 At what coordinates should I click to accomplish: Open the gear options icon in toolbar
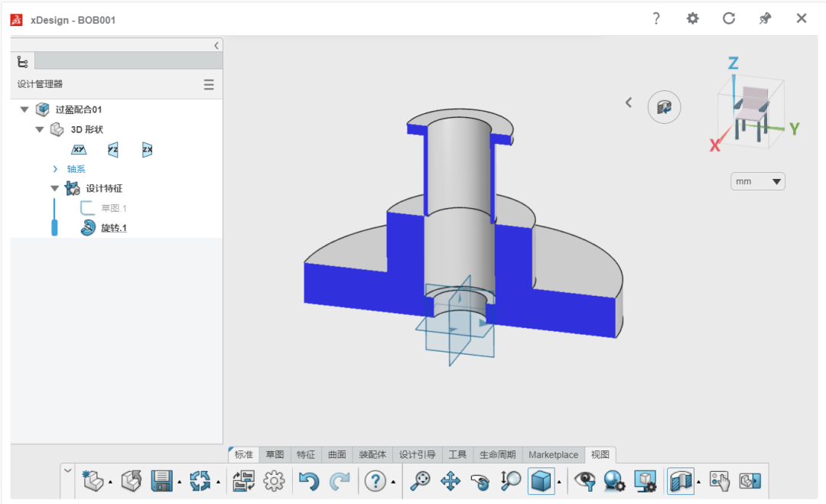pyautogui.click(x=274, y=481)
